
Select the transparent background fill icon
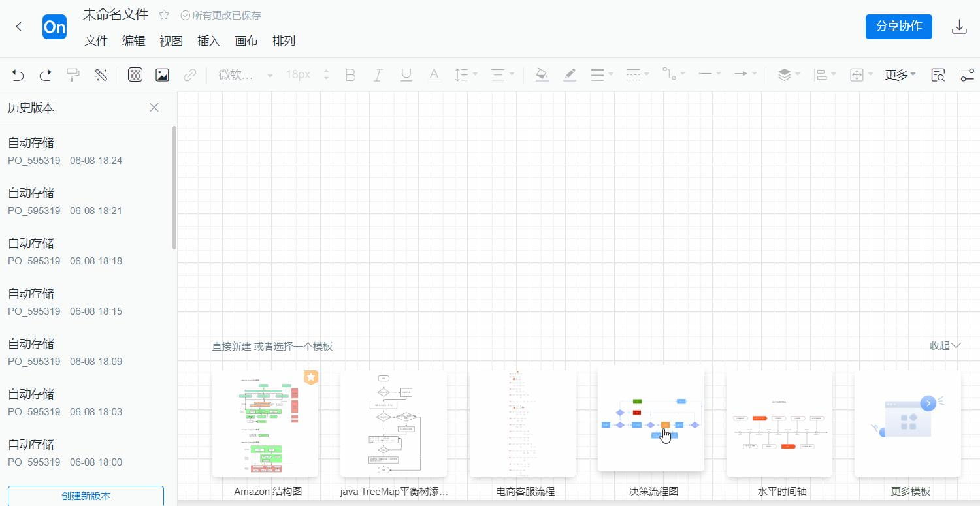135,74
